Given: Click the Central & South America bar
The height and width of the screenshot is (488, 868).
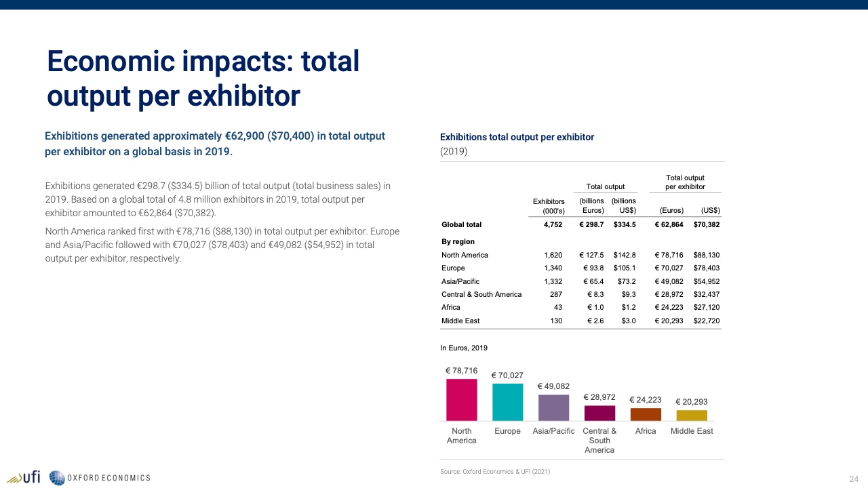Looking at the screenshot, I should coord(599,413).
